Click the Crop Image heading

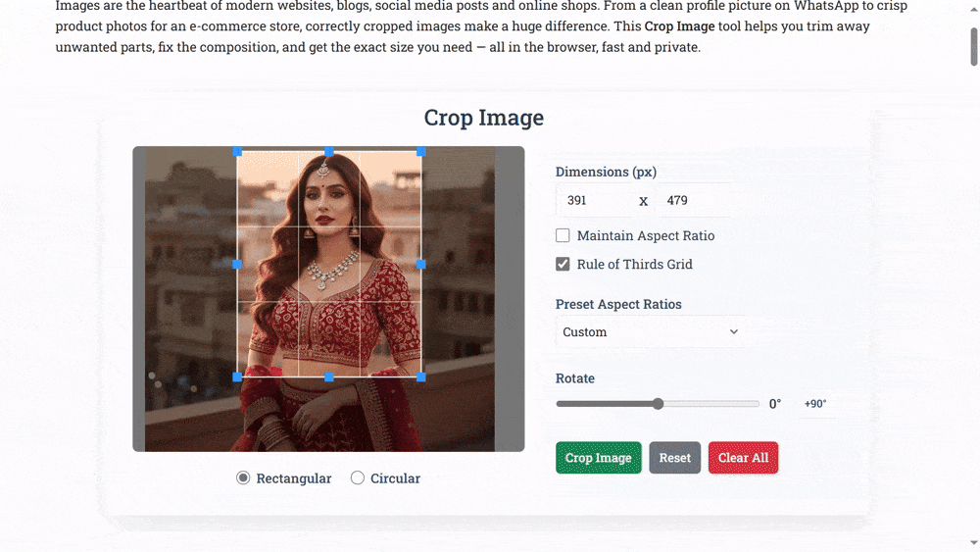click(x=484, y=118)
